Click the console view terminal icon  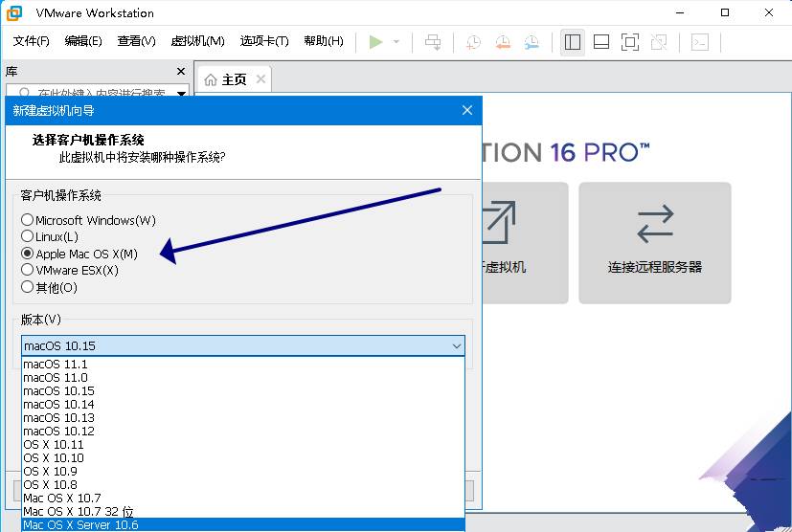click(x=701, y=42)
